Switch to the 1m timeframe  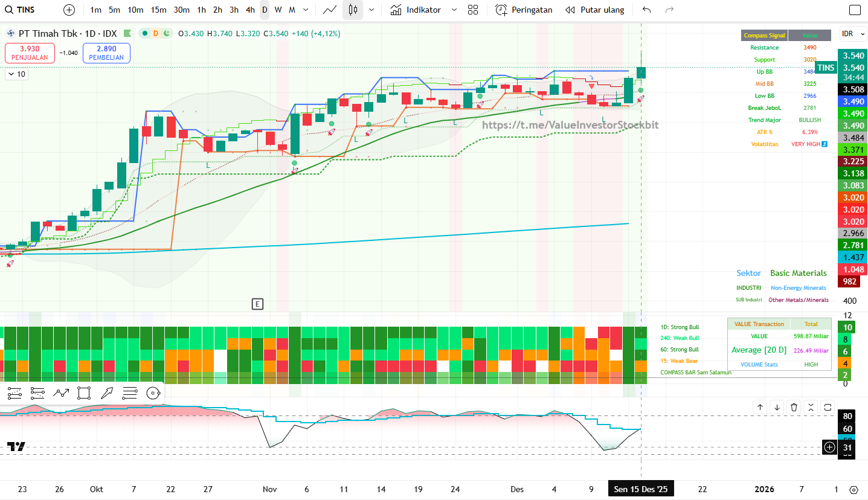(95, 10)
